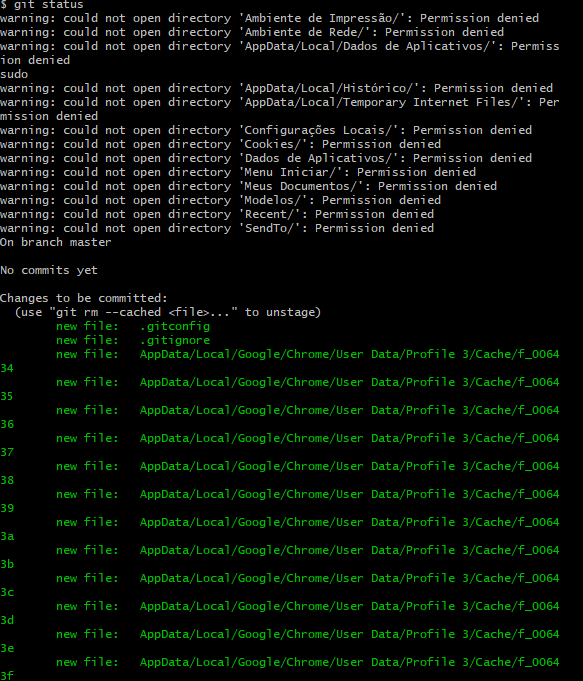Click the wrapped filename suffix '3c'
The width and height of the screenshot is (583, 681).
(x=7, y=592)
